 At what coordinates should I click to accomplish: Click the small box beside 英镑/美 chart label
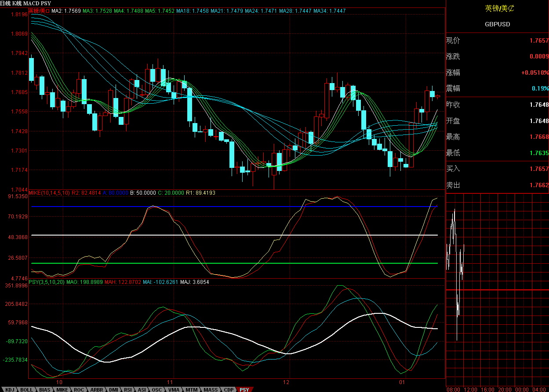click(x=47, y=11)
